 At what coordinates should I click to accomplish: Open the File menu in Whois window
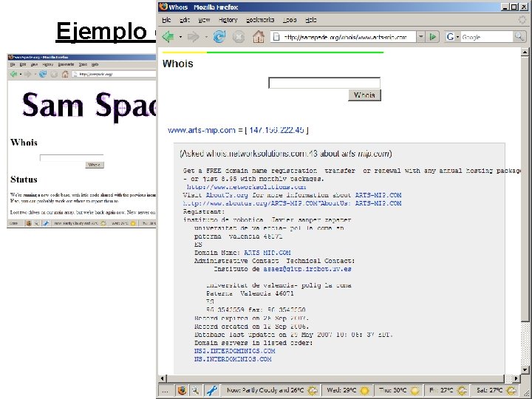(x=166, y=20)
